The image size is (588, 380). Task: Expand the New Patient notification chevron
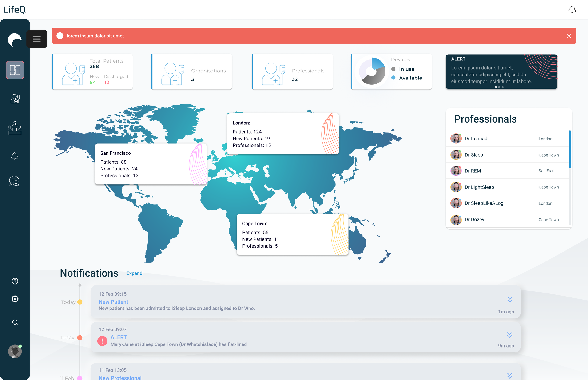click(509, 299)
